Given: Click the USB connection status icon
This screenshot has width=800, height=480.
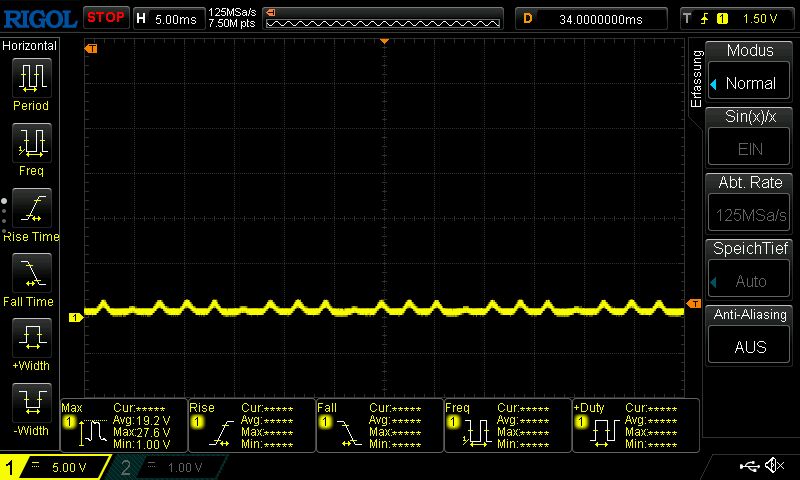Looking at the screenshot, I should click(749, 466).
